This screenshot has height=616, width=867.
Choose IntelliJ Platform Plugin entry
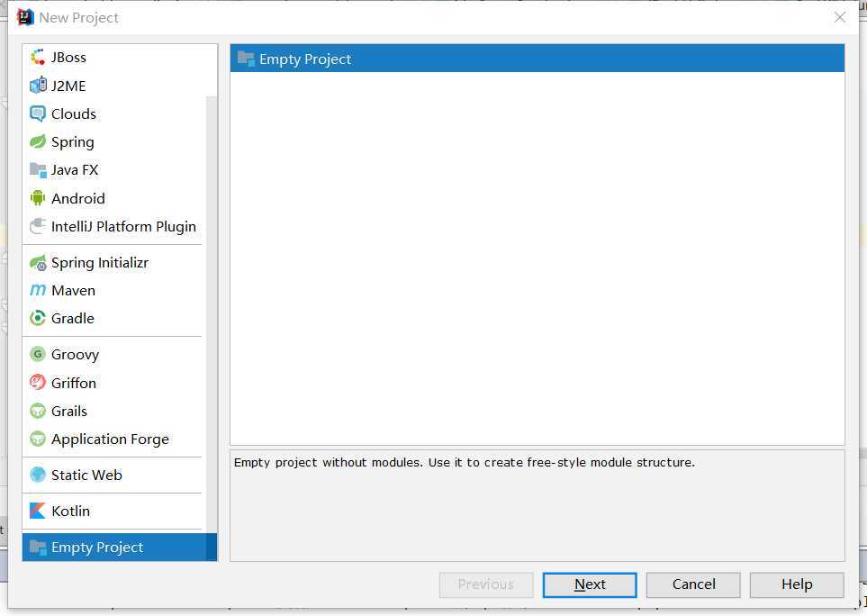tap(123, 226)
